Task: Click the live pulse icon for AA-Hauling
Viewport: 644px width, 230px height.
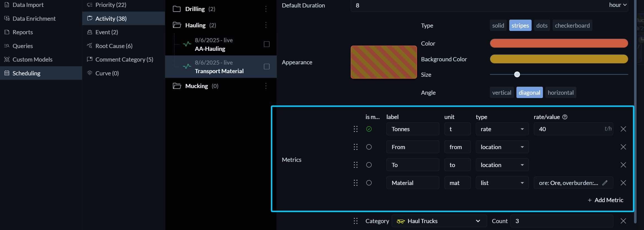Action: 187,44
